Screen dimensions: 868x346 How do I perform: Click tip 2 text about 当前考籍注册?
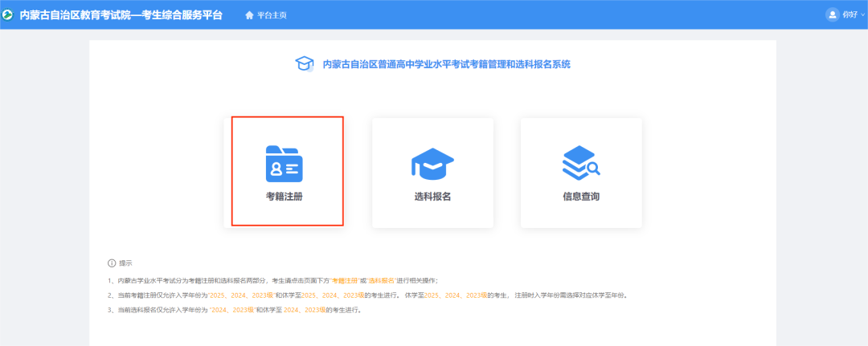[x=367, y=295]
